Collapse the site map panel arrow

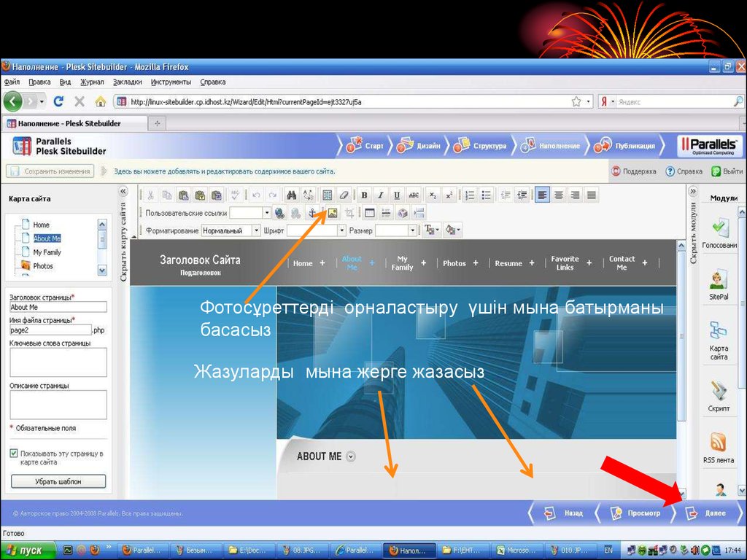(123, 192)
